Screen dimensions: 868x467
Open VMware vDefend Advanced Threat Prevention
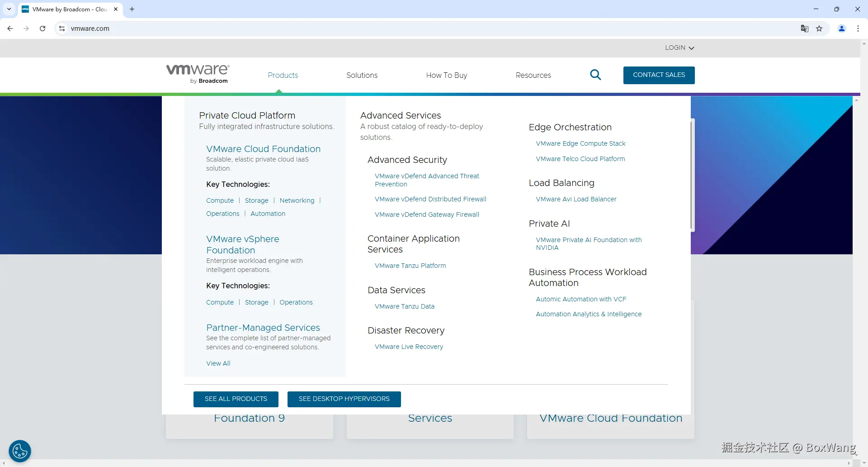point(427,180)
